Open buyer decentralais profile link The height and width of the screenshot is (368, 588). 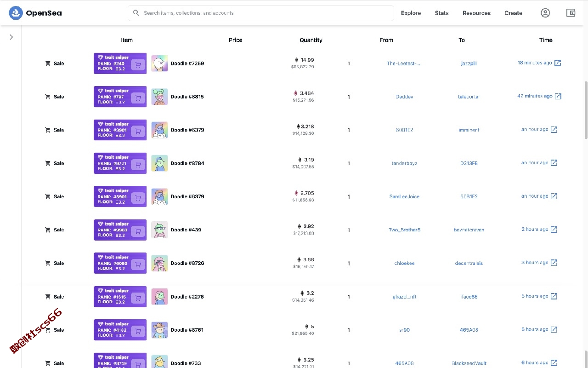pyautogui.click(x=469, y=263)
